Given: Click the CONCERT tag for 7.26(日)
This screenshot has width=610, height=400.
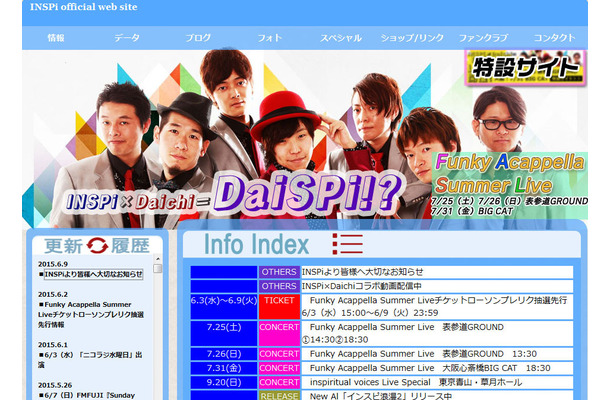Looking at the screenshot, I should tap(279, 354).
